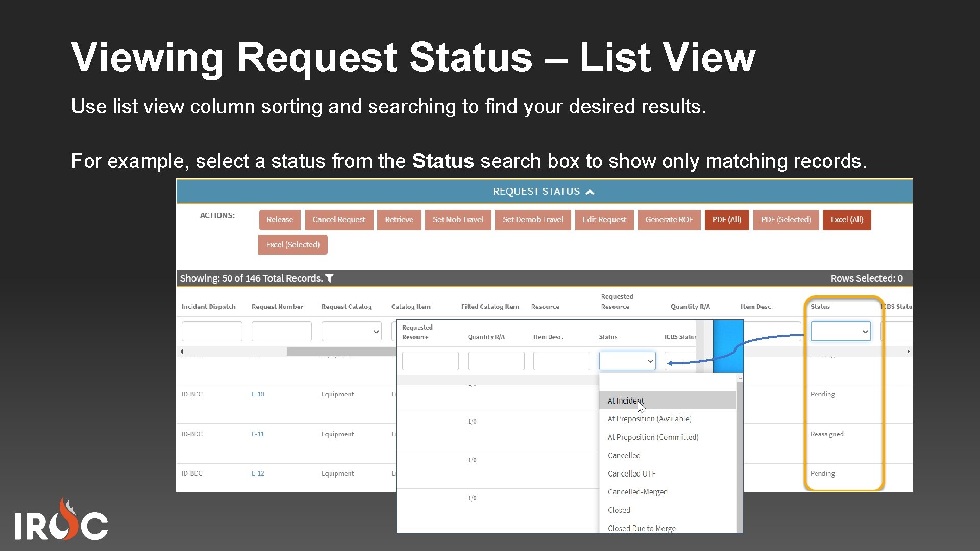Click the Excel (Selected) export button
This screenshot has height=551, width=980.
(x=292, y=244)
